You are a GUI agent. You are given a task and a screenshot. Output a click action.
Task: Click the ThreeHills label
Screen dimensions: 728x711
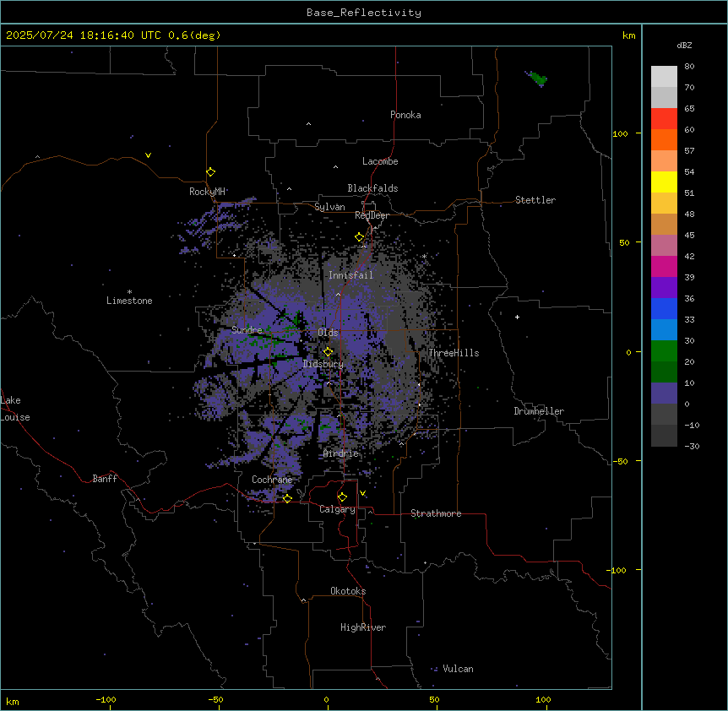454,353
